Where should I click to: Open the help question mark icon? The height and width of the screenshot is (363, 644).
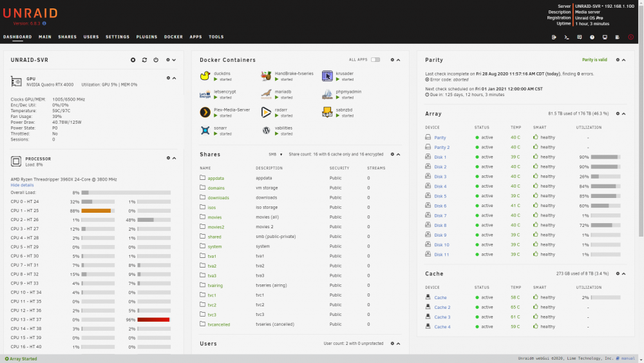pos(592,37)
